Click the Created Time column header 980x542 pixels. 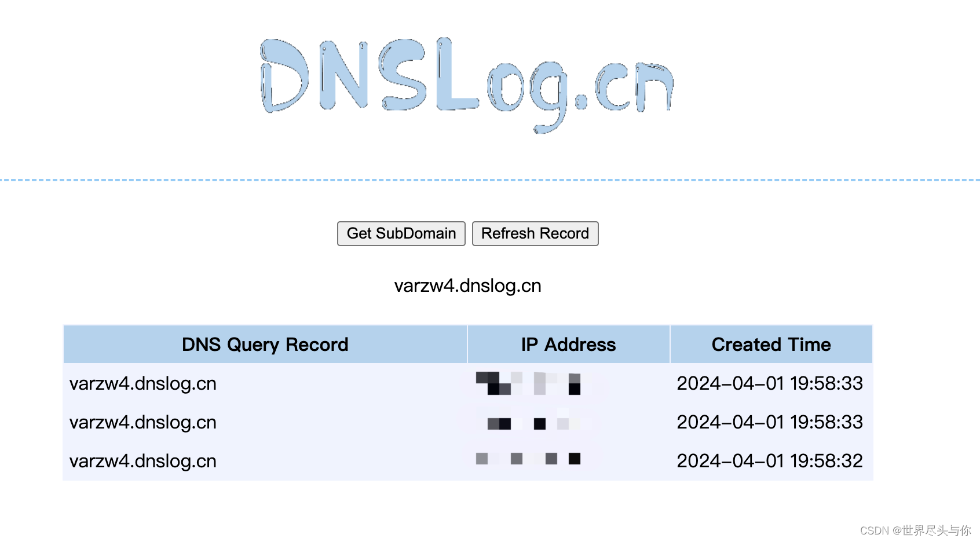point(771,345)
